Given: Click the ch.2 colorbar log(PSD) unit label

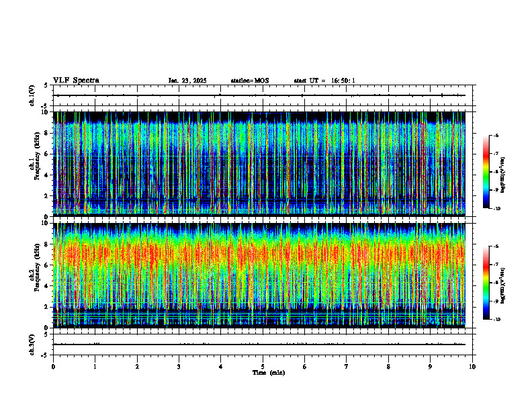Looking at the screenshot, I should point(503,285).
